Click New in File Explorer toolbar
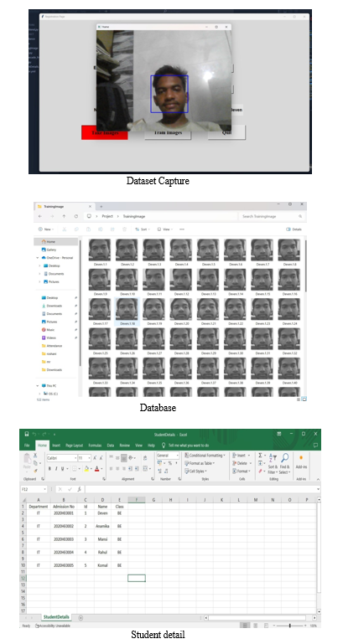This screenshot has height=644, width=343. [x=45, y=229]
